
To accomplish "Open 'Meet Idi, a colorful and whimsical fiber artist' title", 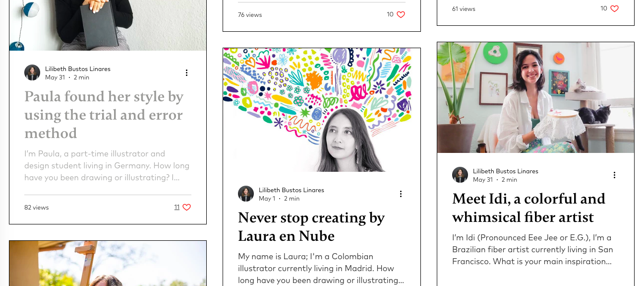I will click(x=528, y=208).
